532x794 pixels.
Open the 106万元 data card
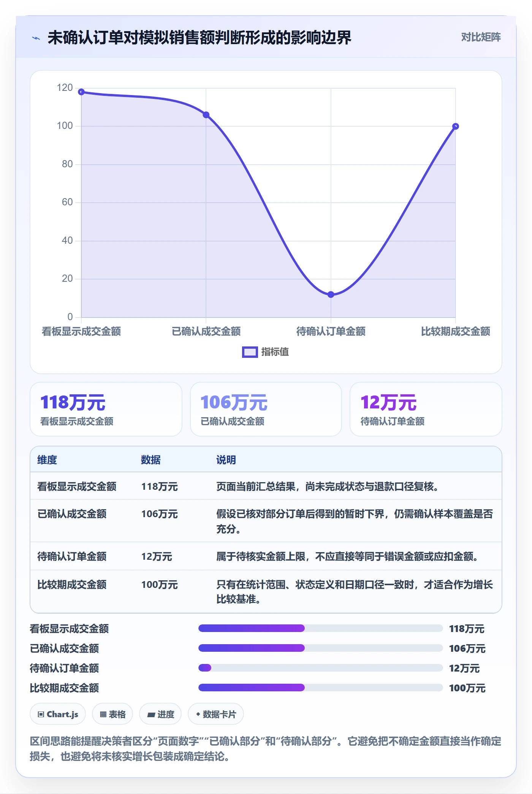pyautogui.click(x=266, y=409)
